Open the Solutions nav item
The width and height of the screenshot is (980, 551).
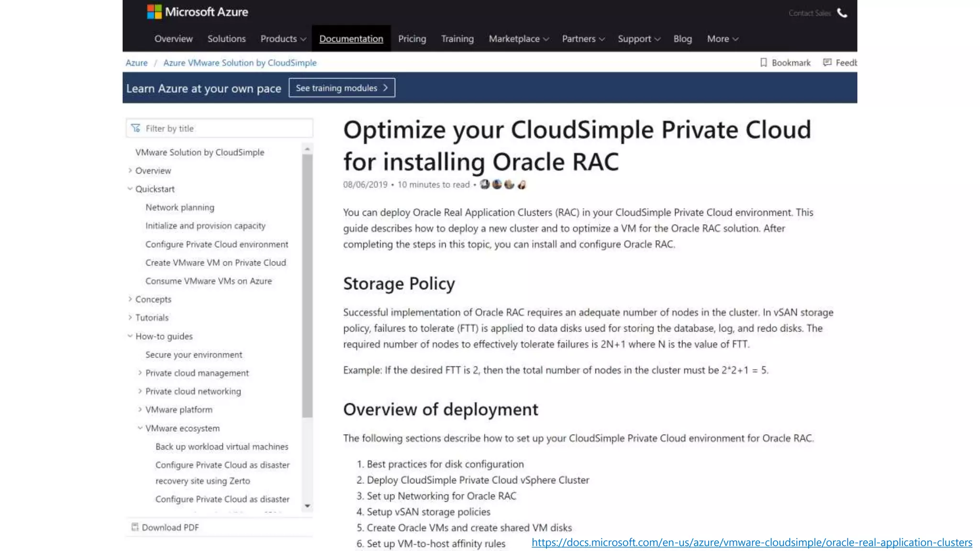(x=226, y=39)
